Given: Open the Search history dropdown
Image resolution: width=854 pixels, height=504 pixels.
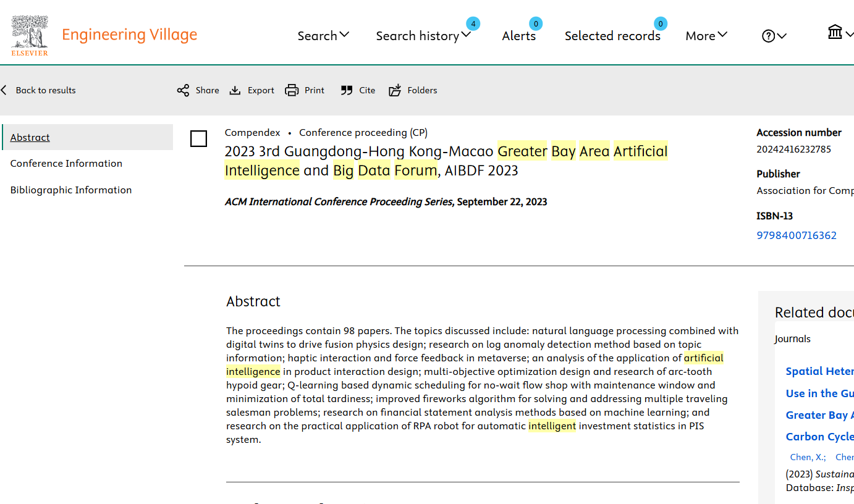Looking at the screenshot, I should click(423, 36).
